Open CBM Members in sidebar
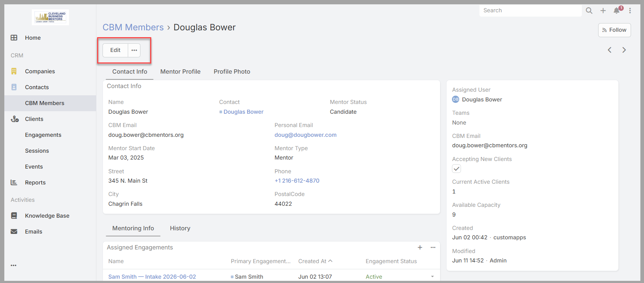644x283 pixels. coord(50,103)
